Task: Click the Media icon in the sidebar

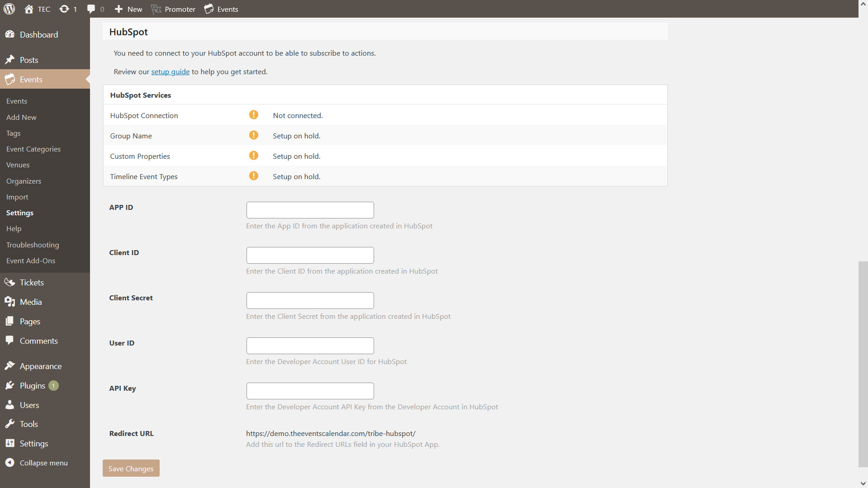Action: (x=10, y=302)
